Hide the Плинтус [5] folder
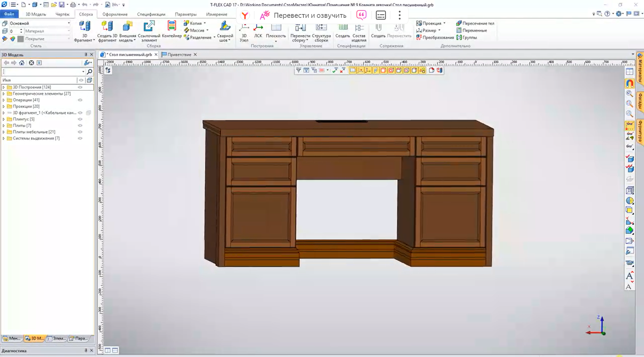The width and height of the screenshot is (644, 357). click(x=80, y=119)
